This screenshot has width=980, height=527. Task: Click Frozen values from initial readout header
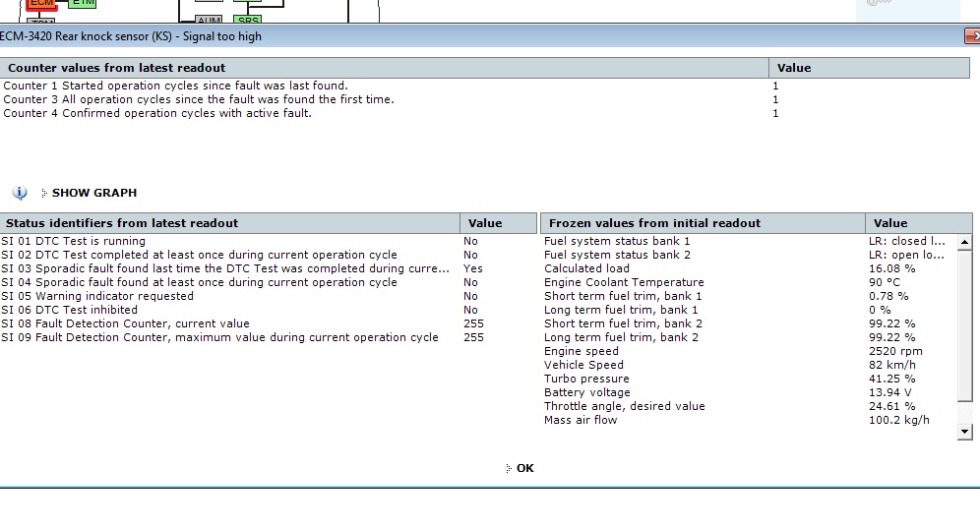(x=703, y=223)
